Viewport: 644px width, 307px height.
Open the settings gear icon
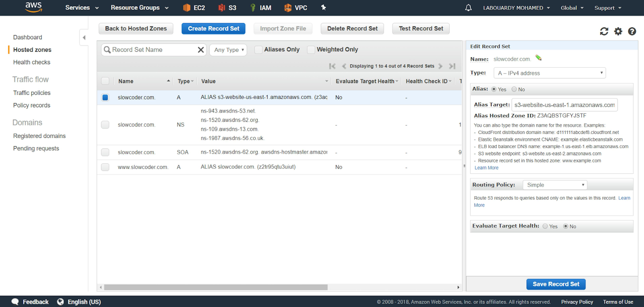(618, 32)
